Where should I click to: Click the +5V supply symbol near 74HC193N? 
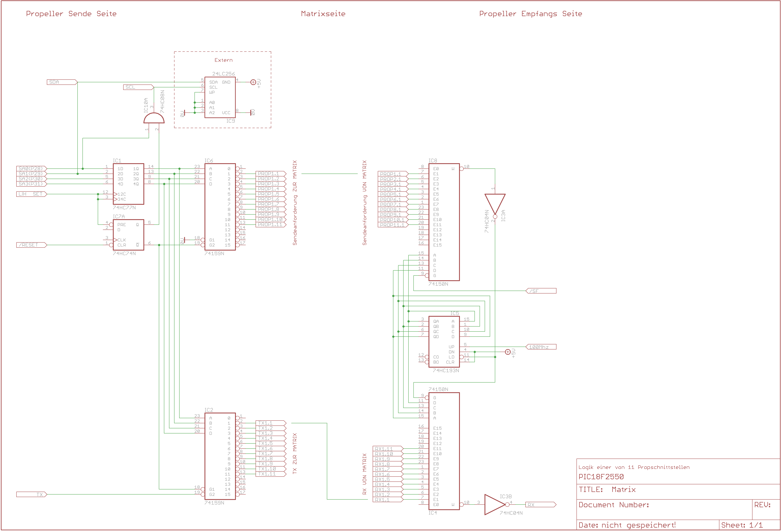tap(508, 352)
